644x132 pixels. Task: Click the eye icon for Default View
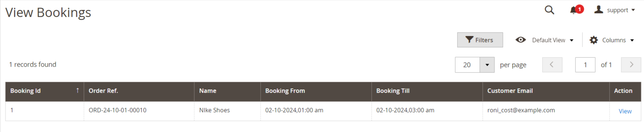click(x=520, y=40)
